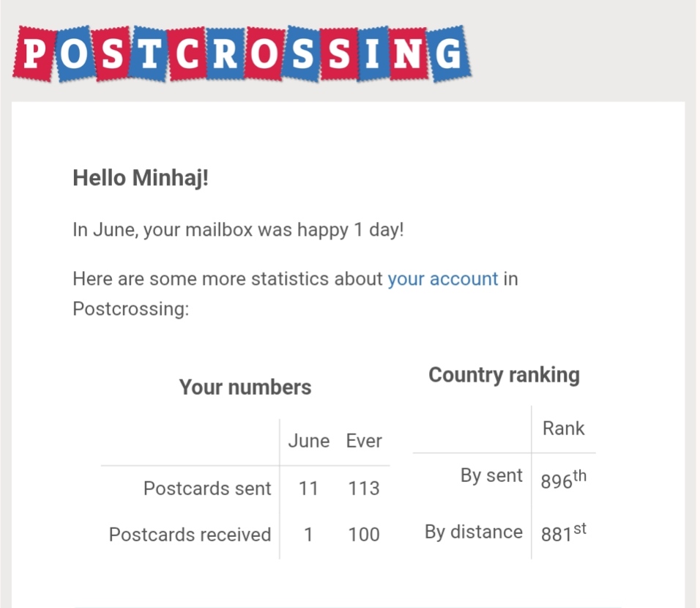Screen dimensions: 700x608
Task: Click the 'Country ranking' heading
Action: 504,375
